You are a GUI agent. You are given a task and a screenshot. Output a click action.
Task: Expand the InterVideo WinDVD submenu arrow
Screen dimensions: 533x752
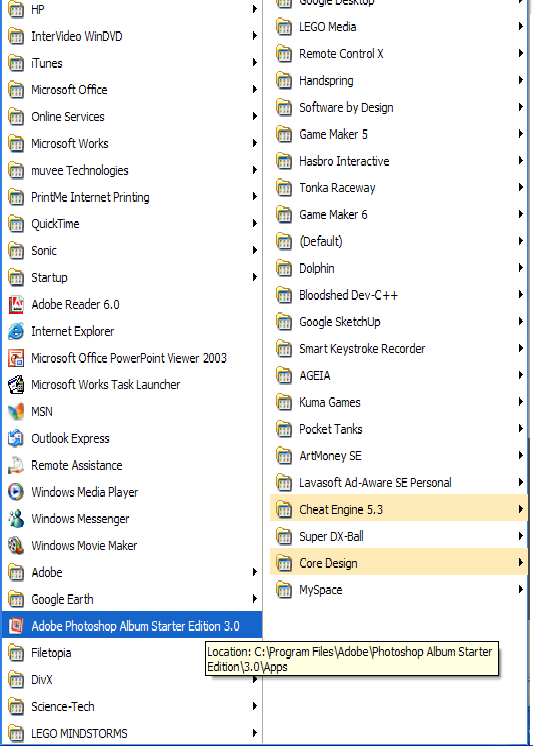255,36
